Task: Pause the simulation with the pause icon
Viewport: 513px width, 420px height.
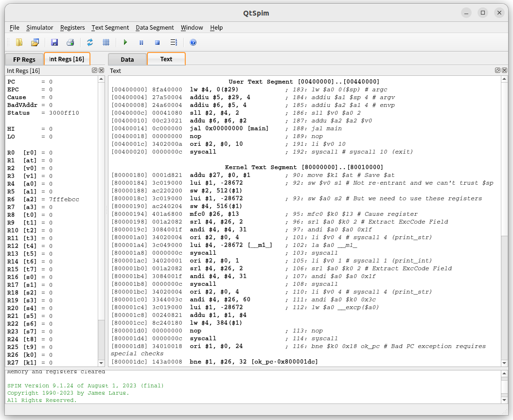Action: click(x=142, y=42)
